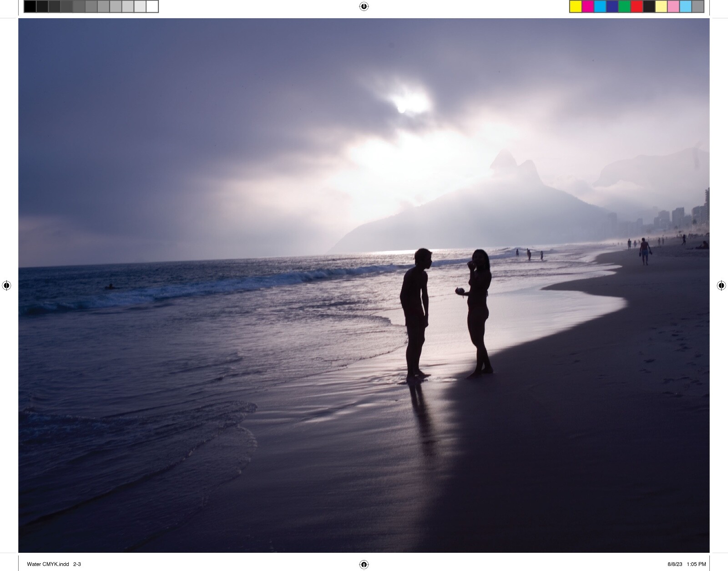Click the 1:05 PM time stamp

(696, 564)
